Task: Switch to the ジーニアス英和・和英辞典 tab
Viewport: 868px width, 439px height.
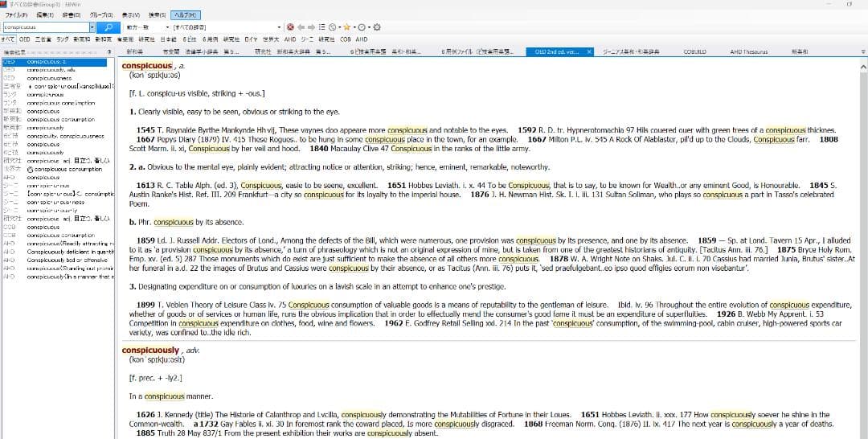Action: pos(631,52)
